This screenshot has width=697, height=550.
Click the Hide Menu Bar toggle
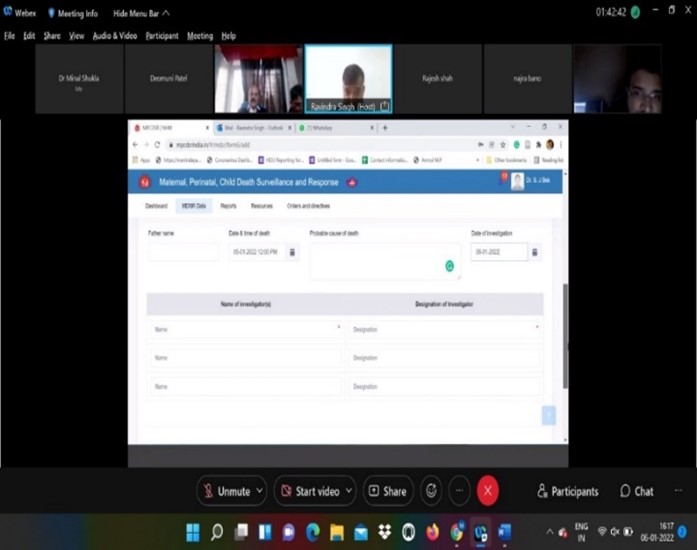141,13
